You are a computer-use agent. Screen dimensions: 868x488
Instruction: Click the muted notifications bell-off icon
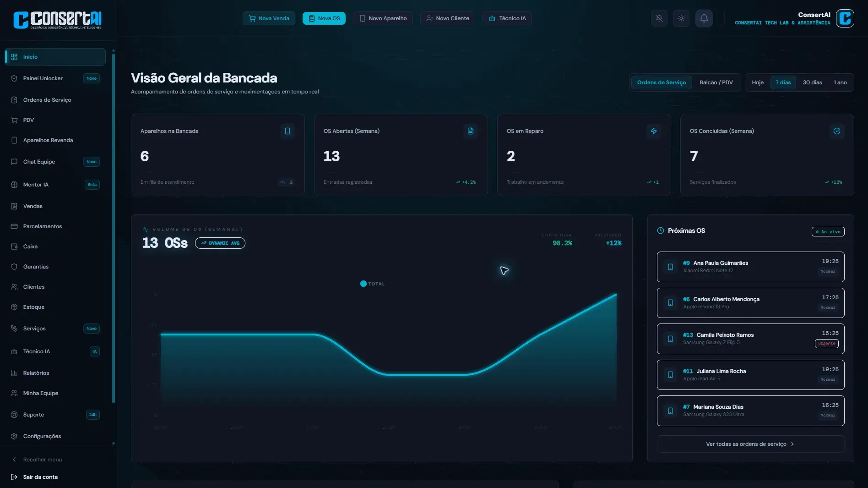pos(659,18)
